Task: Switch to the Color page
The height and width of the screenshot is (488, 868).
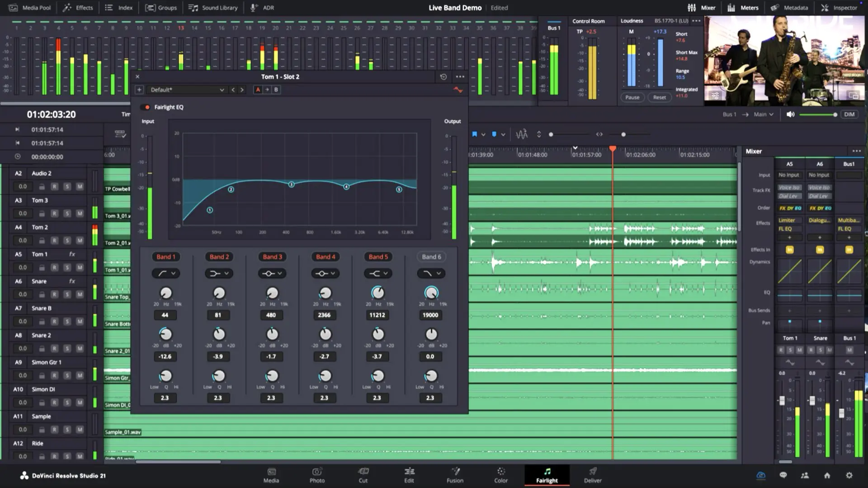Action: (500, 475)
